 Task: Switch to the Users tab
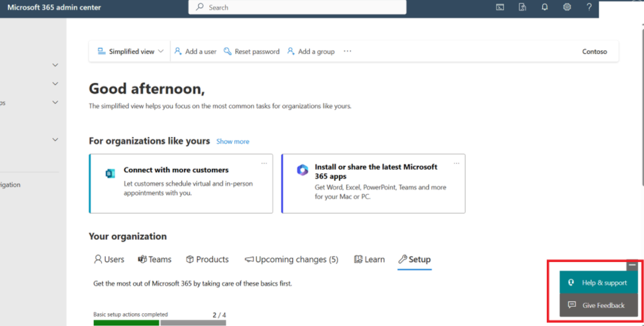[109, 259]
